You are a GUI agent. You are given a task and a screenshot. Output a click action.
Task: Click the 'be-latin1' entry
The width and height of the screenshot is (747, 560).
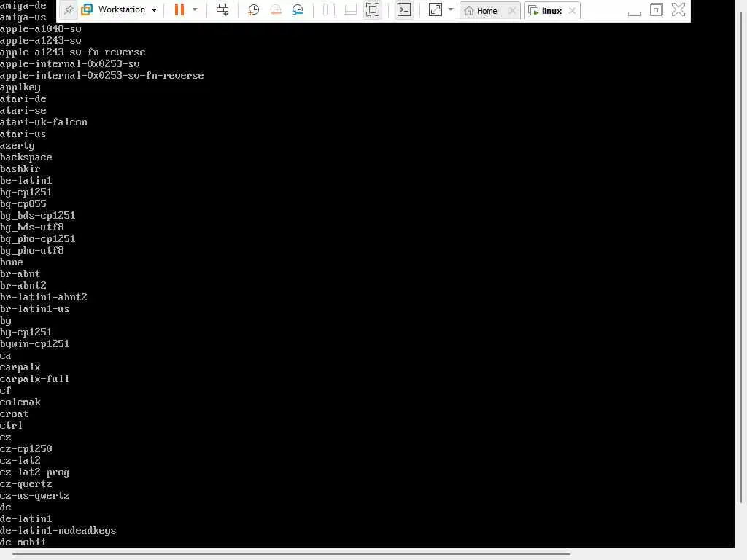[x=26, y=181]
